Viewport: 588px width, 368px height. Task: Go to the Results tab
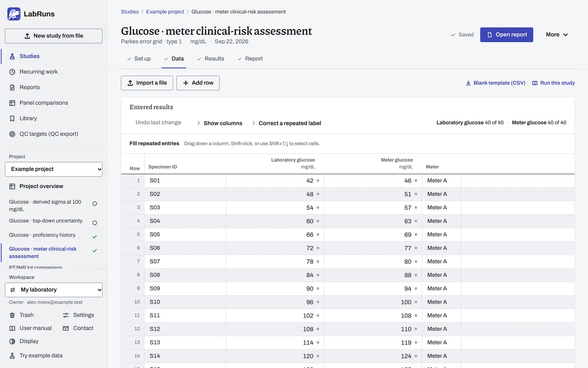coord(211,59)
